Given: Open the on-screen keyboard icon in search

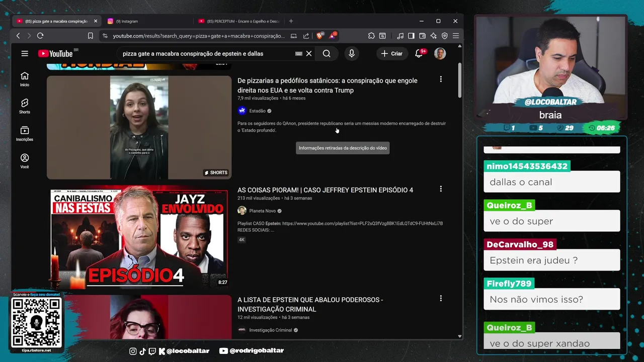Looking at the screenshot, I should click(x=299, y=54).
